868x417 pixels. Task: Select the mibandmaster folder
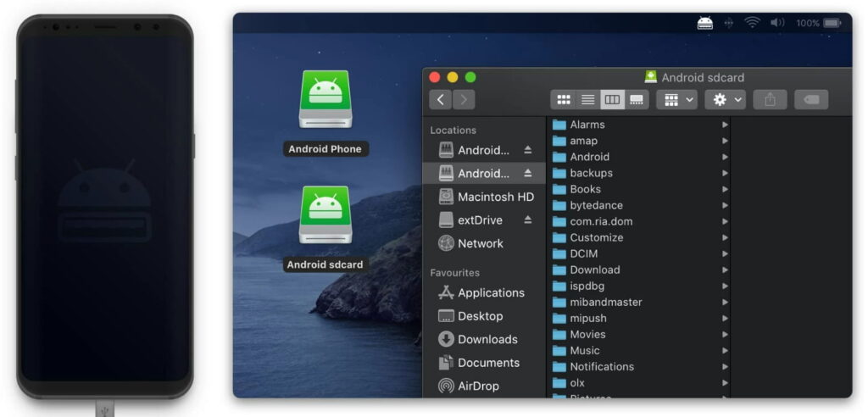click(x=639, y=303)
